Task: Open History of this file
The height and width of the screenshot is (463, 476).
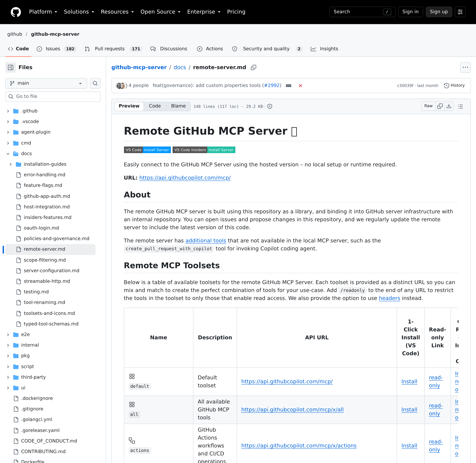Action: (x=454, y=85)
